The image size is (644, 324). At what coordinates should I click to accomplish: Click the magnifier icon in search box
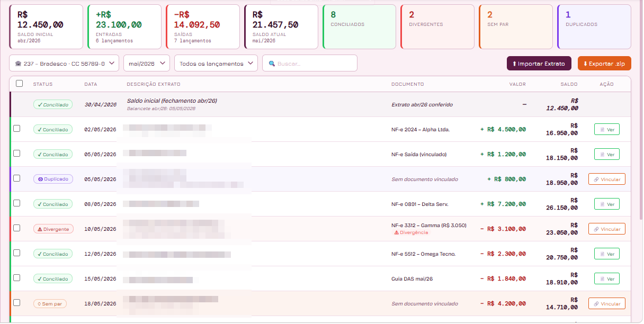(x=272, y=64)
